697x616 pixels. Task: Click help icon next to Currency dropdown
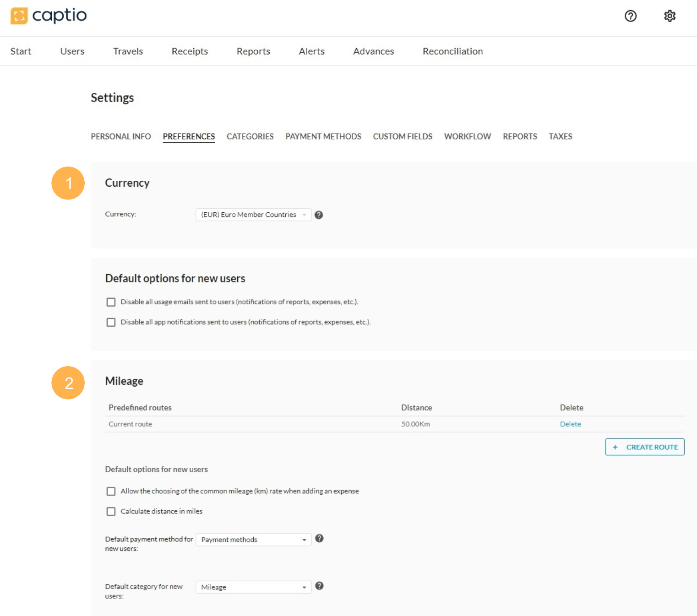[x=319, y=215]
